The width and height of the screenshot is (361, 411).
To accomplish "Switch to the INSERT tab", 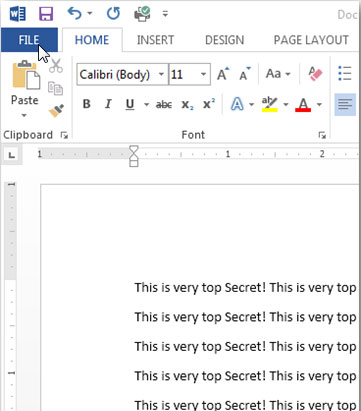I will coord(155,40).
